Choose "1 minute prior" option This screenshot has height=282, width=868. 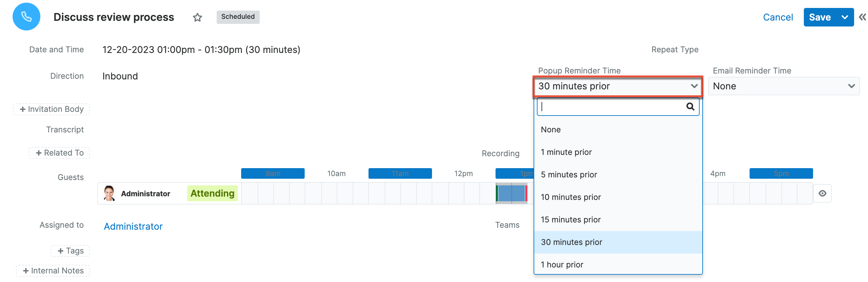click(x=566, y=152)
